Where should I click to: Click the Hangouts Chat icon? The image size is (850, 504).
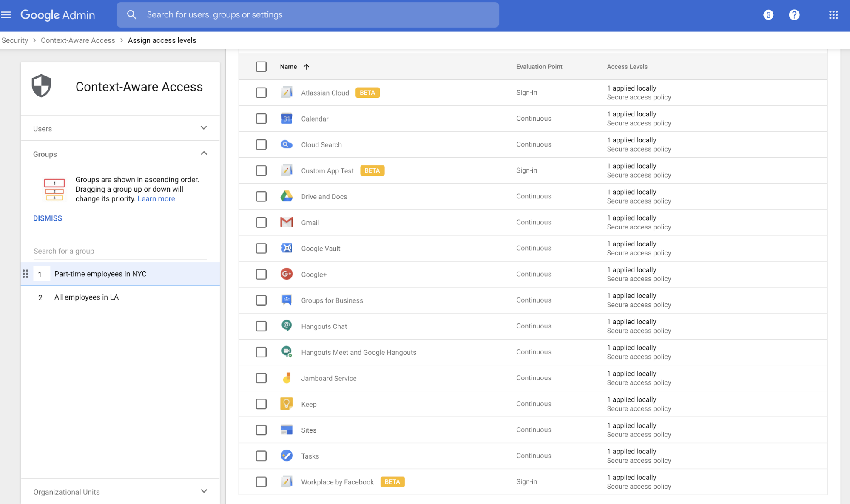(x=287, y=326)
